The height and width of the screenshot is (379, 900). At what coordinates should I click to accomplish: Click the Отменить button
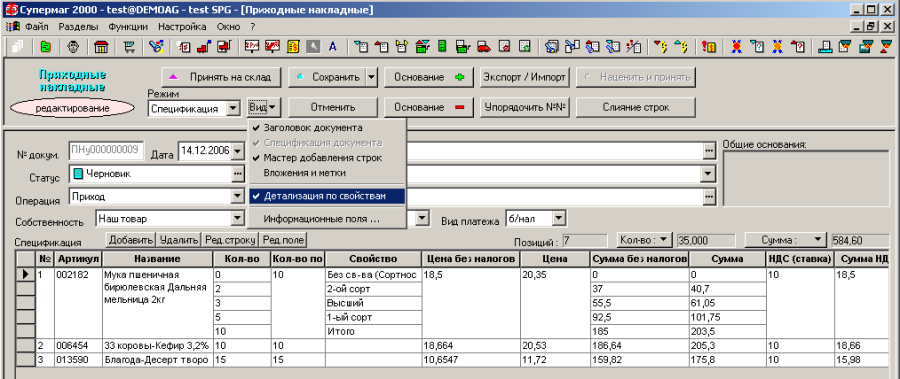[x=332, y=107]
